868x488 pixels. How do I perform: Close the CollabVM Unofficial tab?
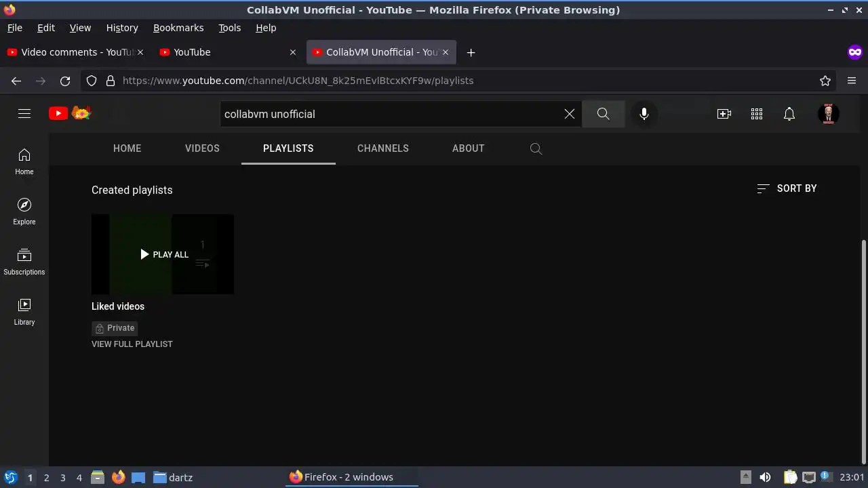(446, 52)
